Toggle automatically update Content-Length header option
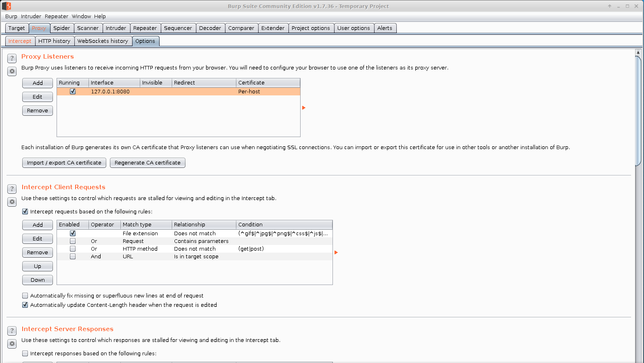644x363 pixels. pos(25,305)
